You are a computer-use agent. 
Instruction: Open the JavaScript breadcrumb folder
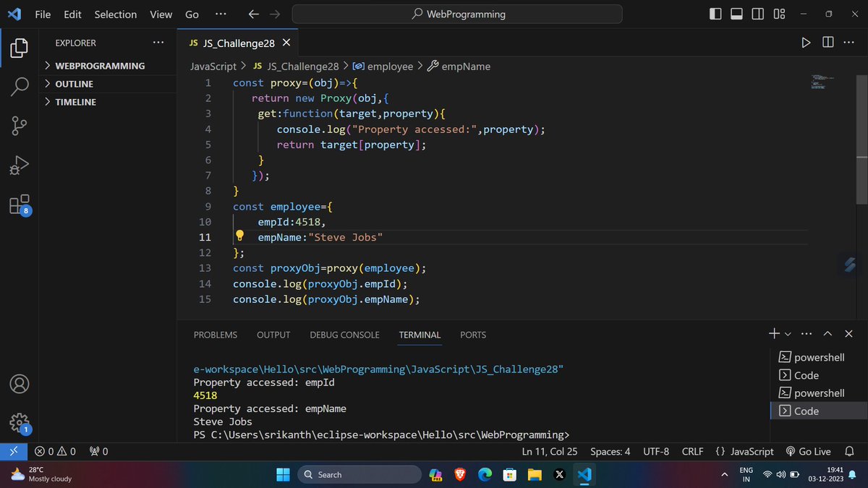(x=213, y=66)
